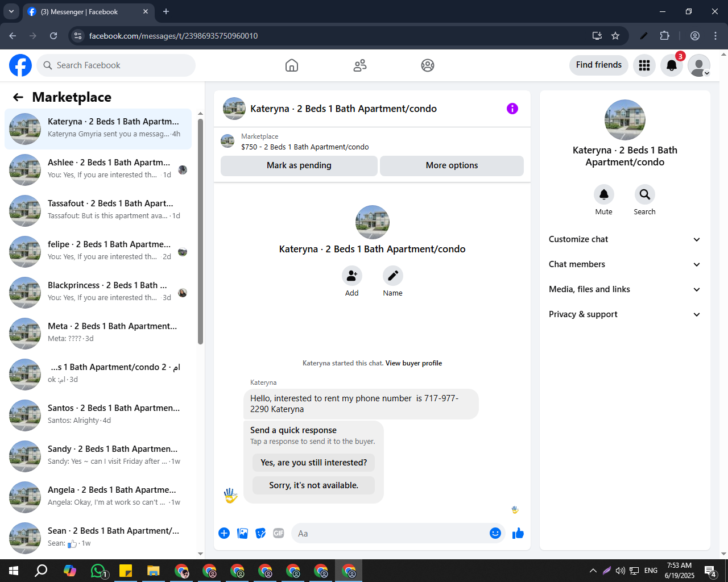The height and width of the screenshot is (582, 728).
Task: Open the Kateryna conversation
Action: tap(98, 129)
